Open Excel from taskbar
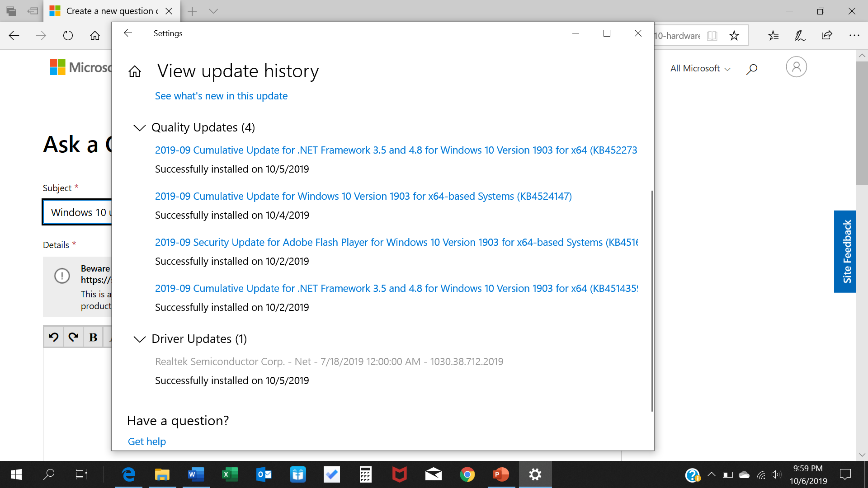 click(x=230, y=474)
